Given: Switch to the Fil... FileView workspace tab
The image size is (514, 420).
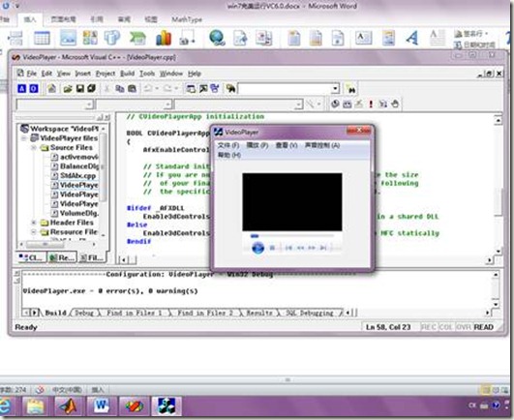Looking at the screenshot, I should pos(92,257).
